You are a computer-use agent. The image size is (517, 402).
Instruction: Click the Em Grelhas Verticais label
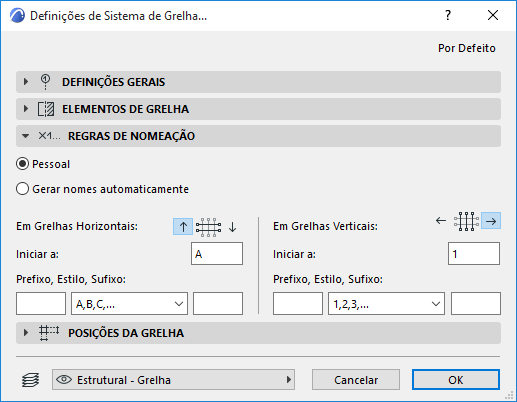pos(325,226)
